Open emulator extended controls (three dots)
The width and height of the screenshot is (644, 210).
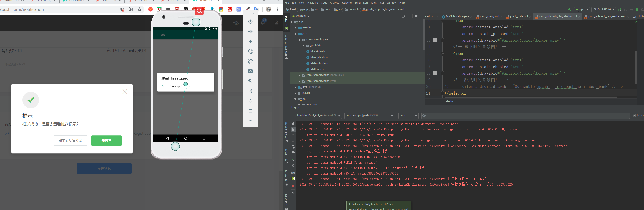click(x=250, y=121)
